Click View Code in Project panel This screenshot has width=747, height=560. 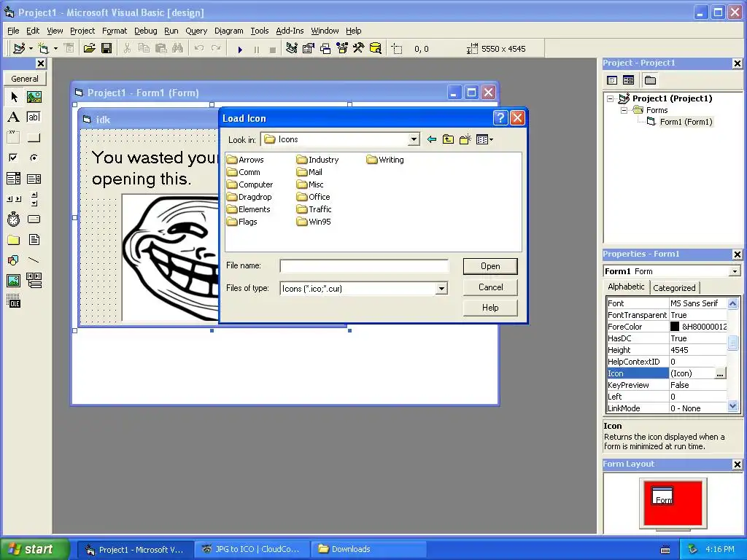coord(612,80)
